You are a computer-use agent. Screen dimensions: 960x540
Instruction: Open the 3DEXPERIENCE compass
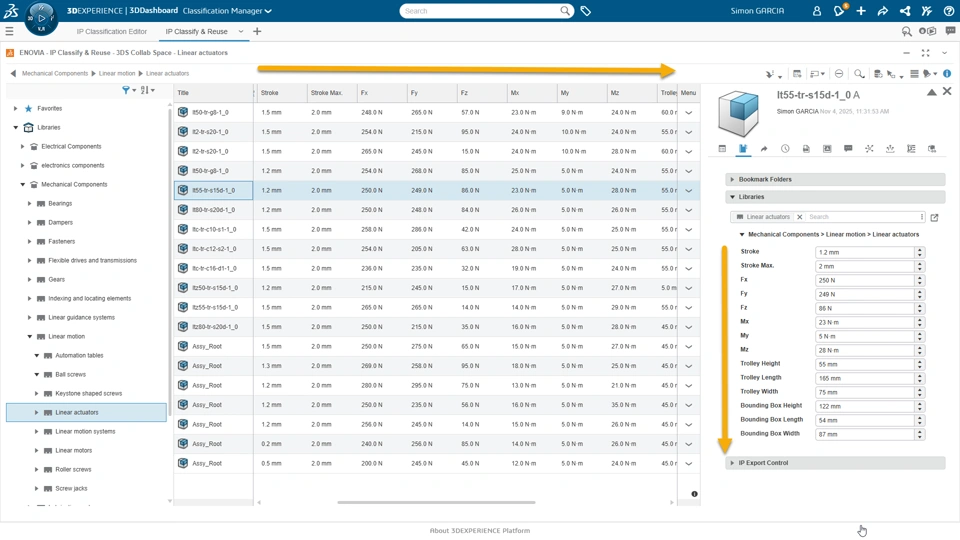point(41,18)
